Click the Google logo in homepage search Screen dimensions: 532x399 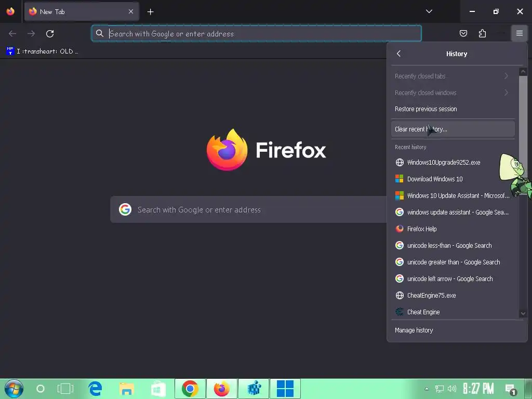125,210
